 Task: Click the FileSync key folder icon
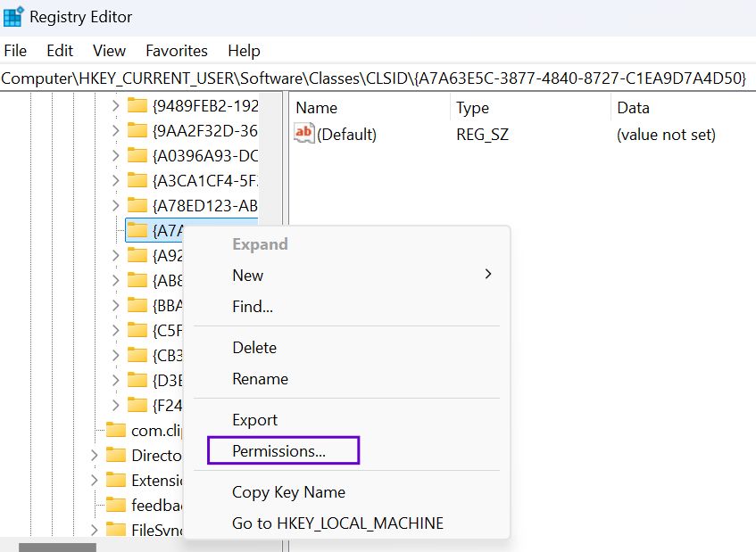(115, 530)
